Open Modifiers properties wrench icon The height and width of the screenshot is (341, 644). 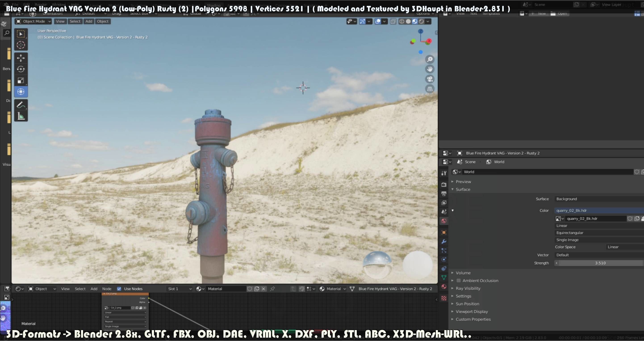click(444, 241)
